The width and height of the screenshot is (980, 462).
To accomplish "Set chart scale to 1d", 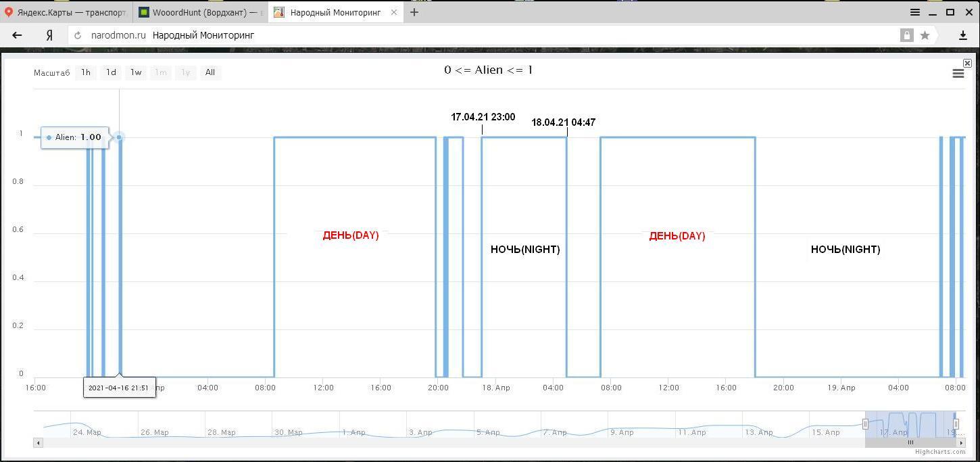I will pyautogui.click(x=111, y=72).
